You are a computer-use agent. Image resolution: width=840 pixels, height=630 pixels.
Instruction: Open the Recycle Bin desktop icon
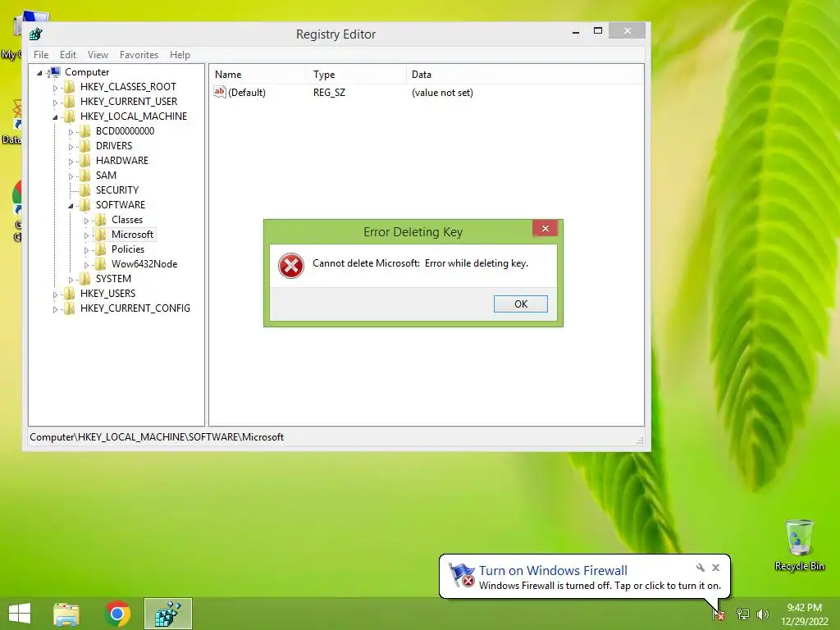(x=799, y=546)
